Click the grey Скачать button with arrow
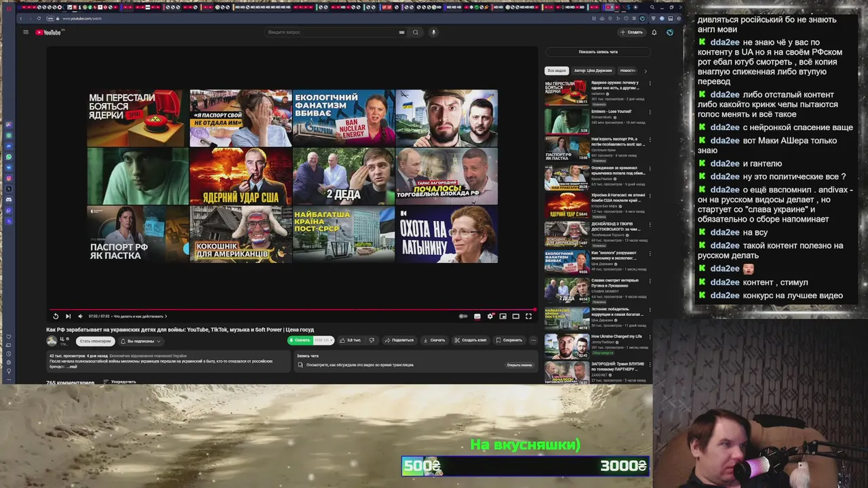Screen dimensions: 868x488 tap(434, 340)
